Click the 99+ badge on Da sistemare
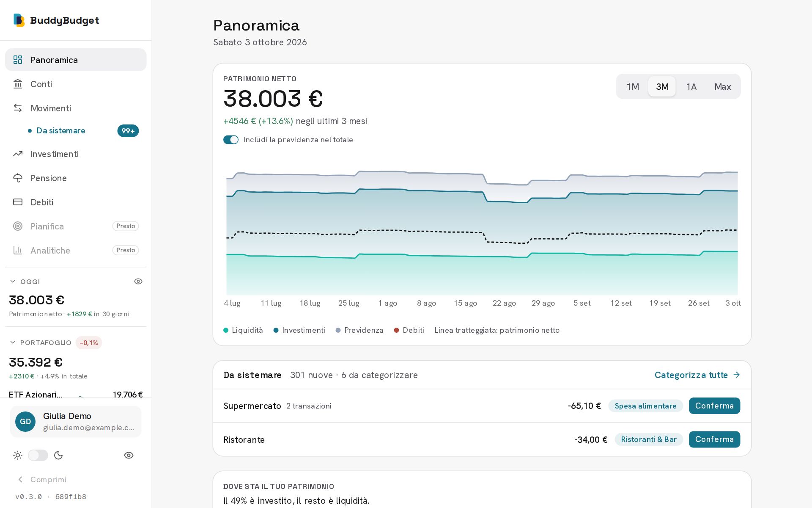The width and height of the screenshot is (812, 508). (x=128, y=131)
